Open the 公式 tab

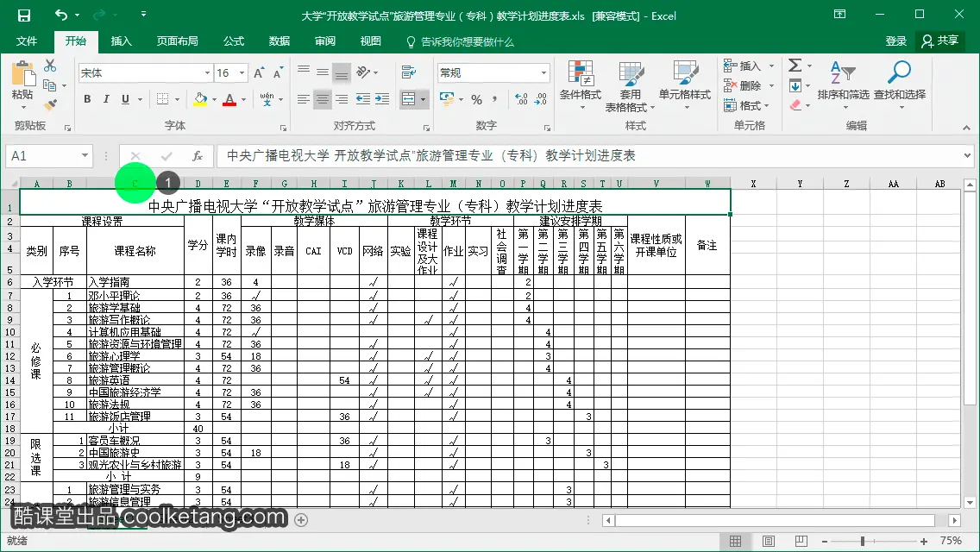pyautogui.click(x=234, y=41)
